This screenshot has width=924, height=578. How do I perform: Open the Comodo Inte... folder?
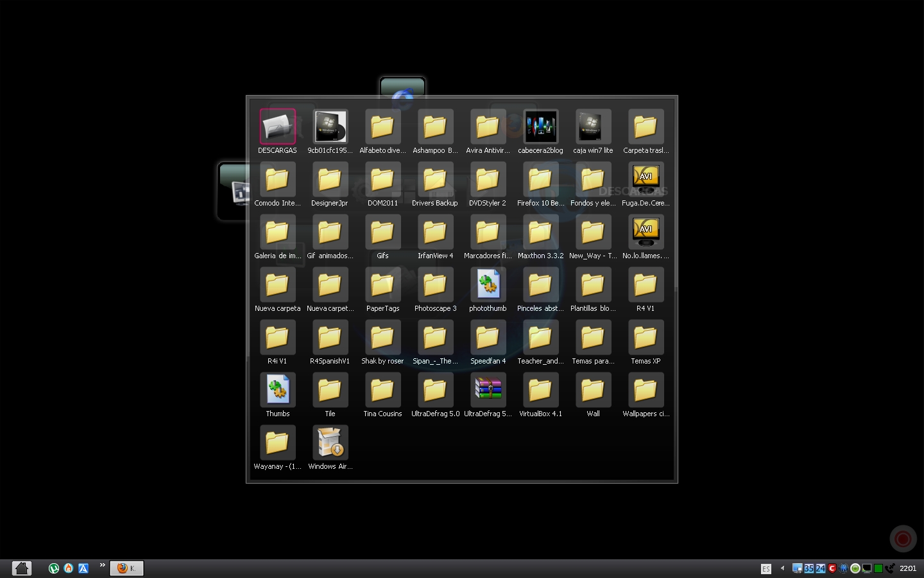pos(277,179)
